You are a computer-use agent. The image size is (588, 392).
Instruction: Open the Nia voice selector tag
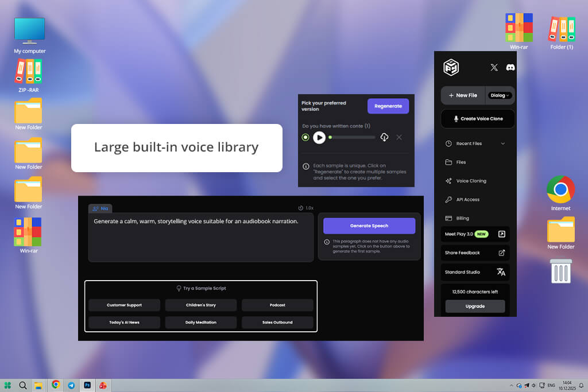[100, 208]
